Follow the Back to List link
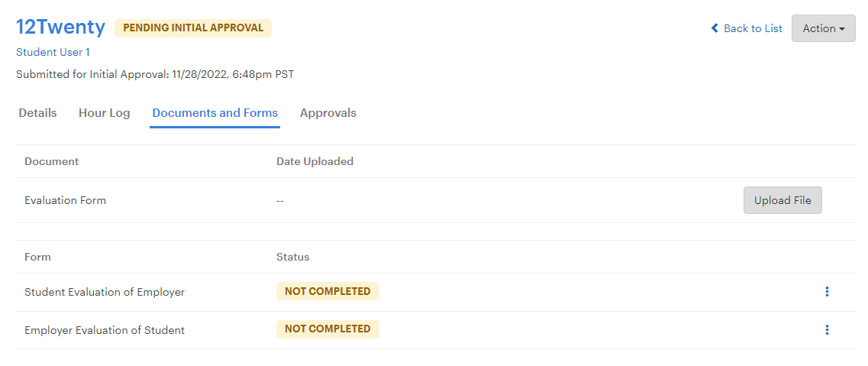The height and width of the screenshot is (366, 868). (x=747, y=28)
